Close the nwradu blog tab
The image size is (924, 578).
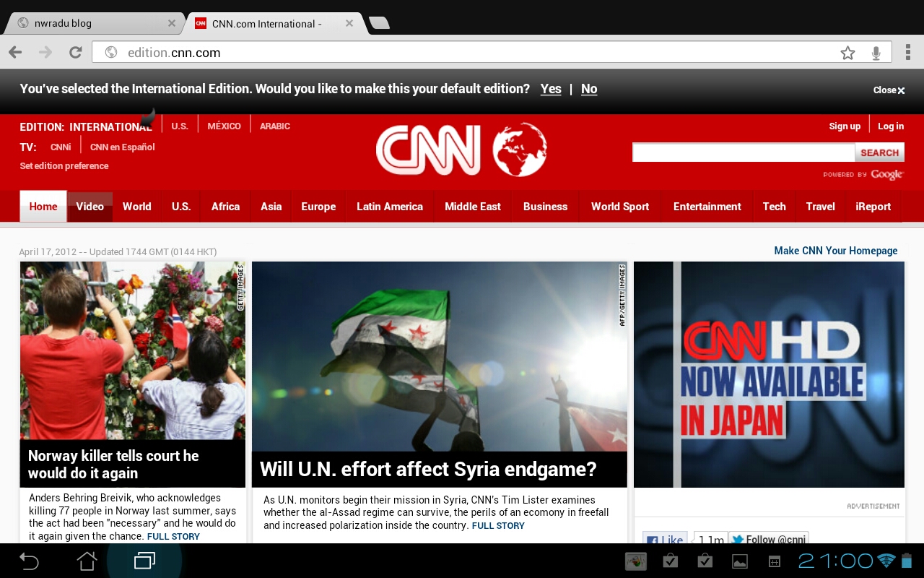click(172, 23)
